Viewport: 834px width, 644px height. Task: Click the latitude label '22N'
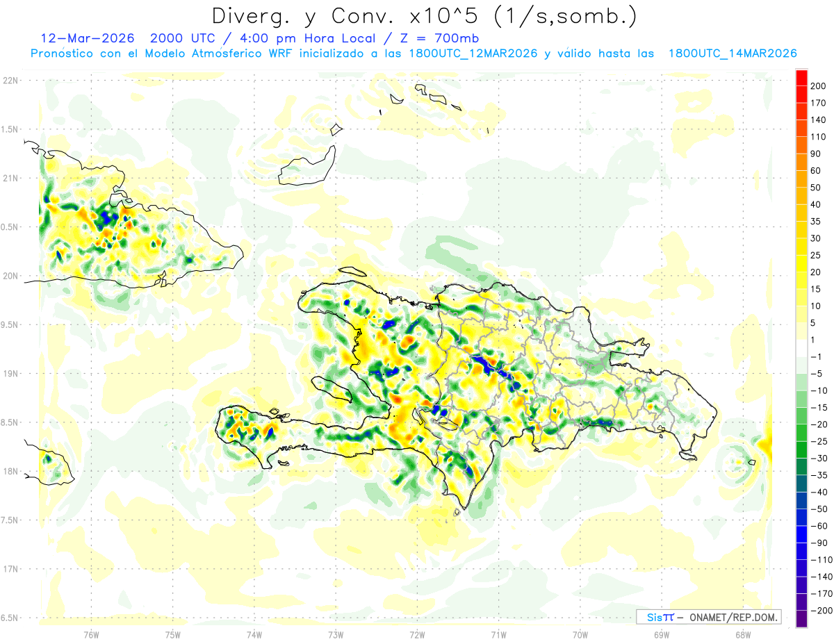pyautogui.click(x=11, y=80)
